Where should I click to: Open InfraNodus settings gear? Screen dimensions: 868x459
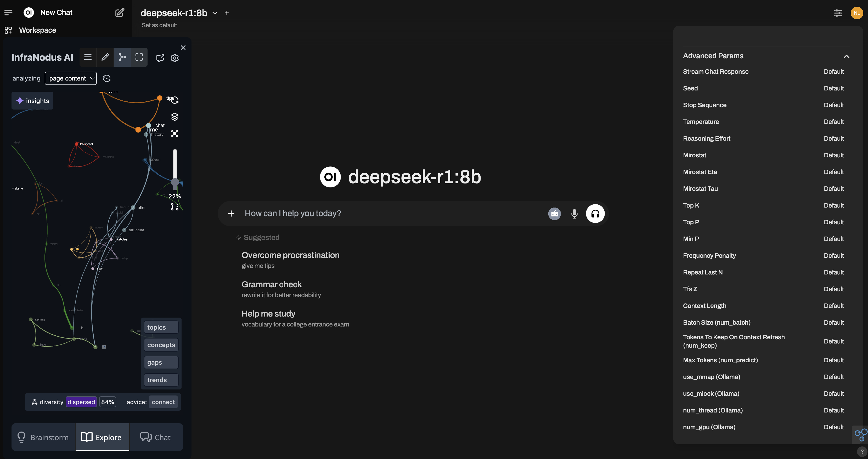pos(174,58)
